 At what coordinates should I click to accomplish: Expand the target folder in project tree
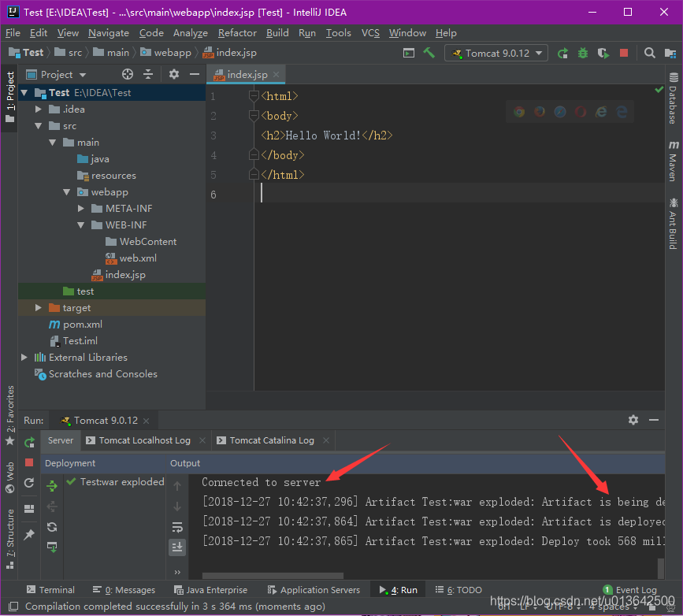[39, 308]
